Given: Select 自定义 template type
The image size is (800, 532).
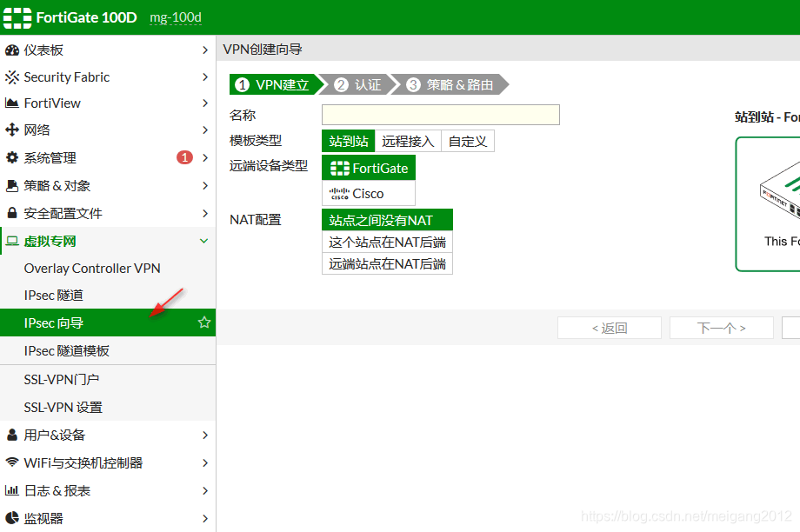Looking at the screenshot, I should [468, 142].
